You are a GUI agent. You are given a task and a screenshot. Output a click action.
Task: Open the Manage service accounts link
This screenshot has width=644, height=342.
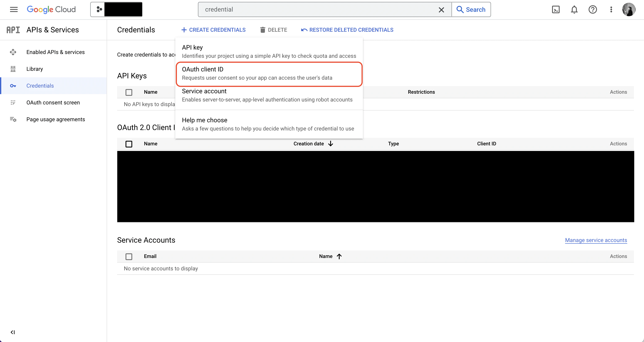click(x=596, y=240)
